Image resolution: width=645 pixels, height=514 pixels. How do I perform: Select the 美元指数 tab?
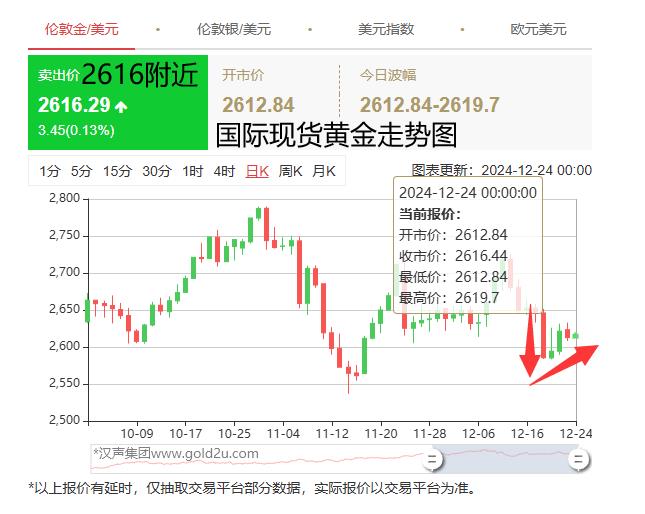click(386, 29)
